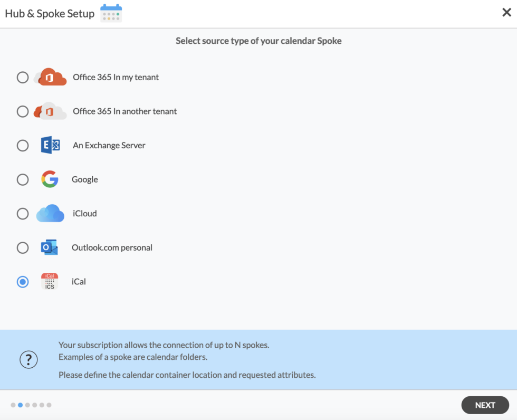The height and width of the screenshot is (420, 517).
Task: Click the first pagination dot
Action: click(12, 405)
